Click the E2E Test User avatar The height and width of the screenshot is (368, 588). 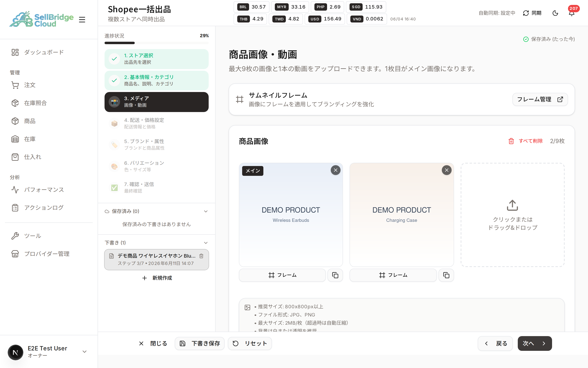pyautogui.click(x=16, y=352)
